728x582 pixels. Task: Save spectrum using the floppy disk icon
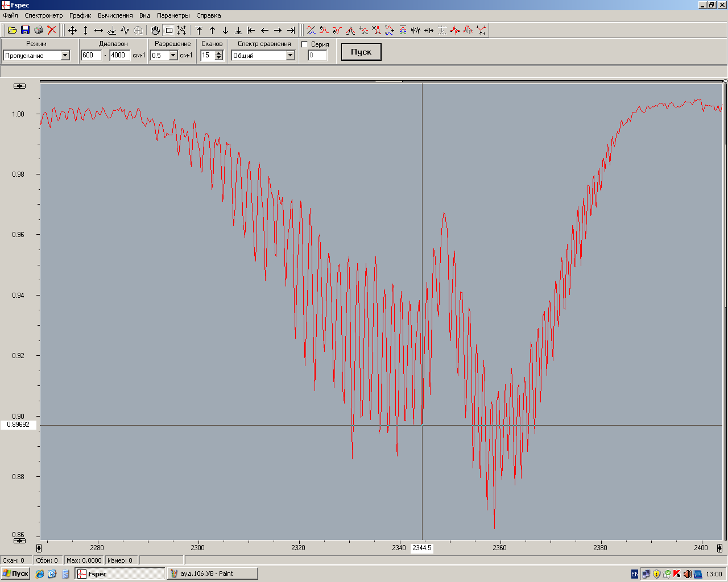[25, 30]
